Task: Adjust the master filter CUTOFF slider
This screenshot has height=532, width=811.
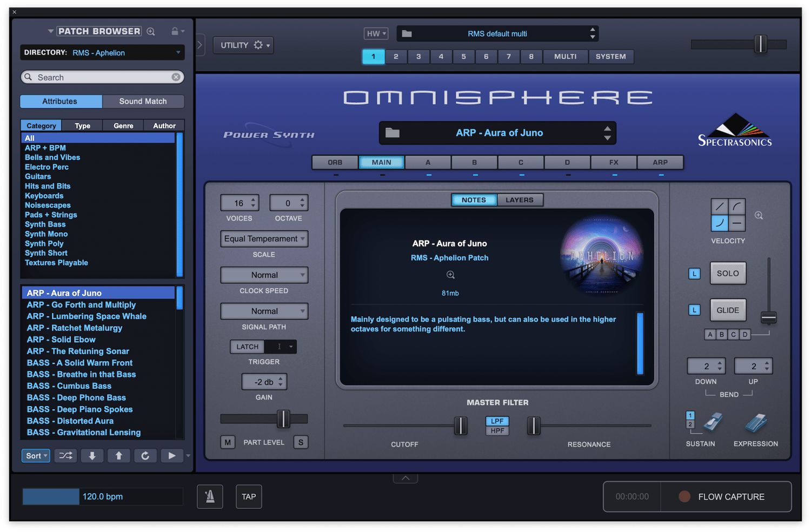Action: point(461,425)
